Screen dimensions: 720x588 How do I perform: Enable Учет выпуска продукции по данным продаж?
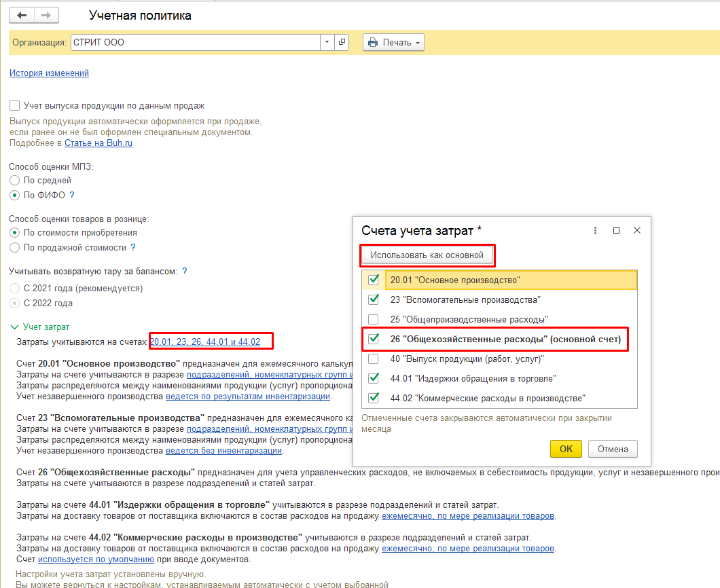click(15, 105)
